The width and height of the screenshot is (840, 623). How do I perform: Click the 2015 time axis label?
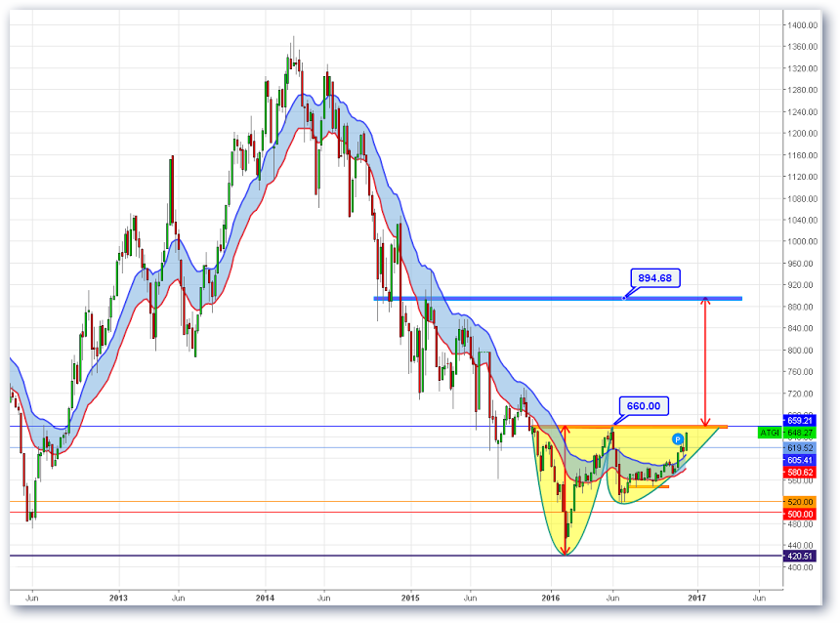(x=411, y=598)
